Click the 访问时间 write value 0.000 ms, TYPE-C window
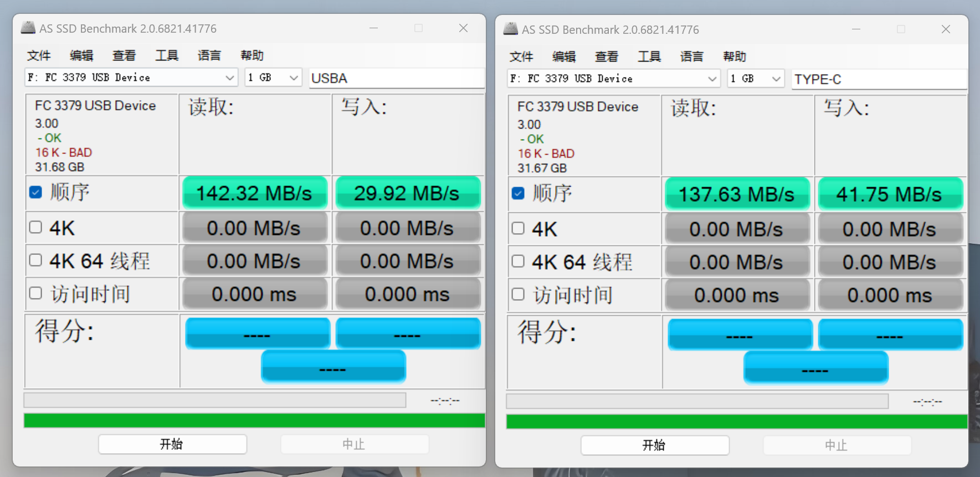 point(890,295)
